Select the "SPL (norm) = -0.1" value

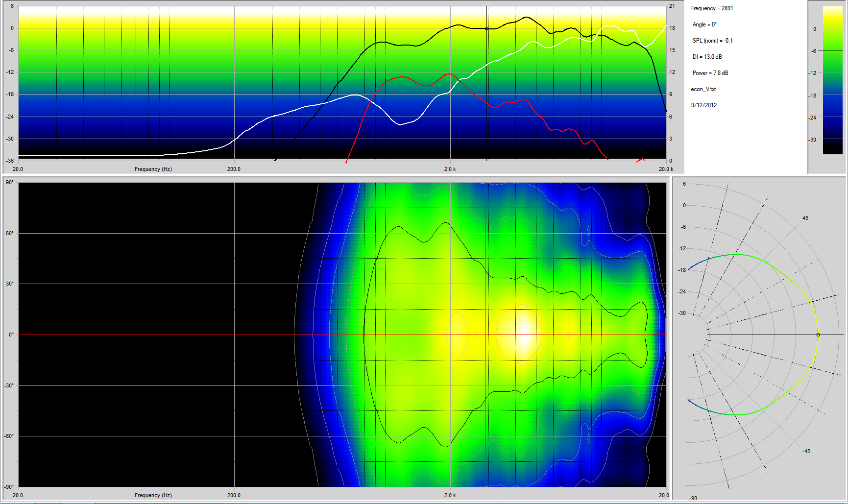[x=712, y=41]
